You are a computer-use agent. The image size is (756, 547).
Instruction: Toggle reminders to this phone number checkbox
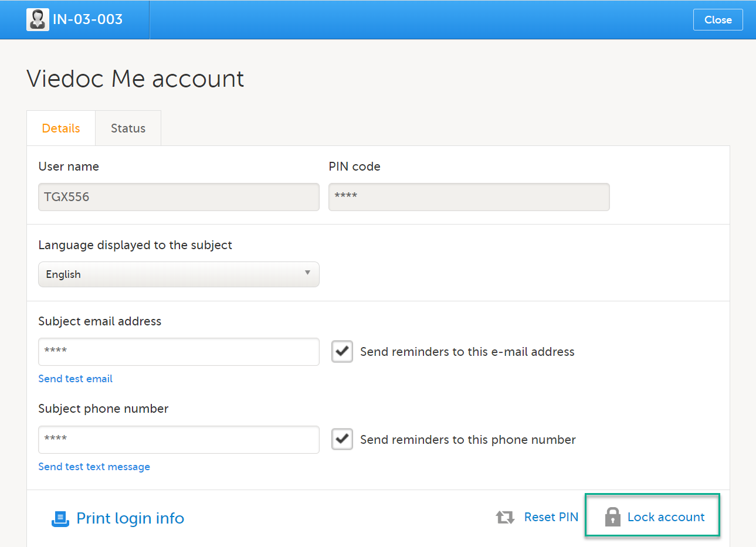pyautogui.click(x=342, y=439)
